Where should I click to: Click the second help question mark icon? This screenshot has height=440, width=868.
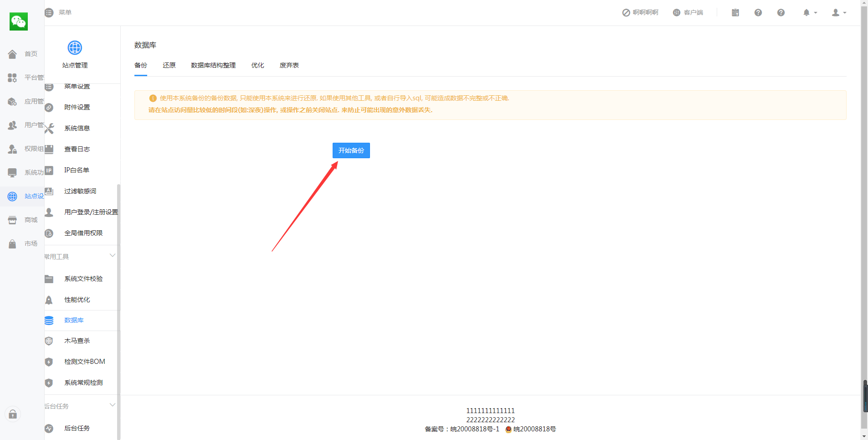click(x=781, y=13)
